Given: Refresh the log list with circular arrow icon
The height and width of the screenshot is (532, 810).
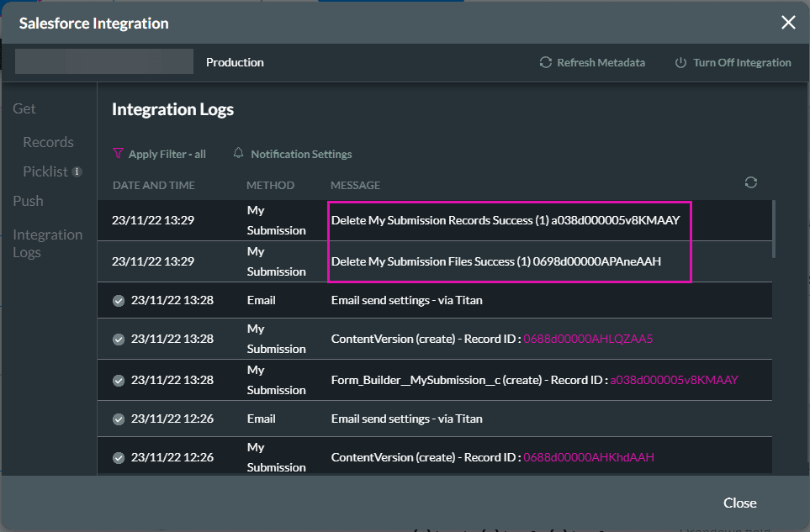Looking at the screenshot, I should pos(751,182).
